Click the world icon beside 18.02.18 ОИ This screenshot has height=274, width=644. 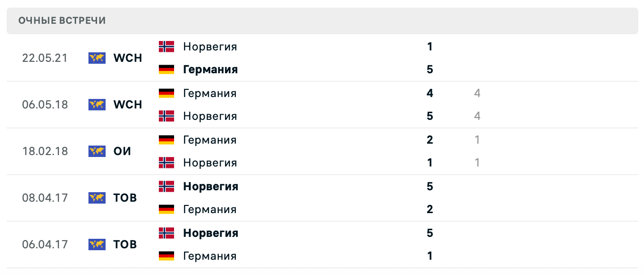[x=97, y=151]
